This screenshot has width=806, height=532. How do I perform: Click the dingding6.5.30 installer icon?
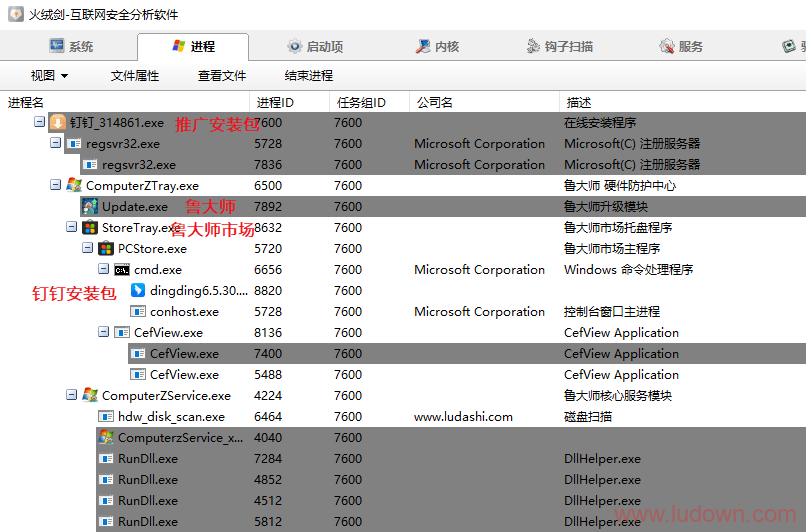tap(138, 290)
